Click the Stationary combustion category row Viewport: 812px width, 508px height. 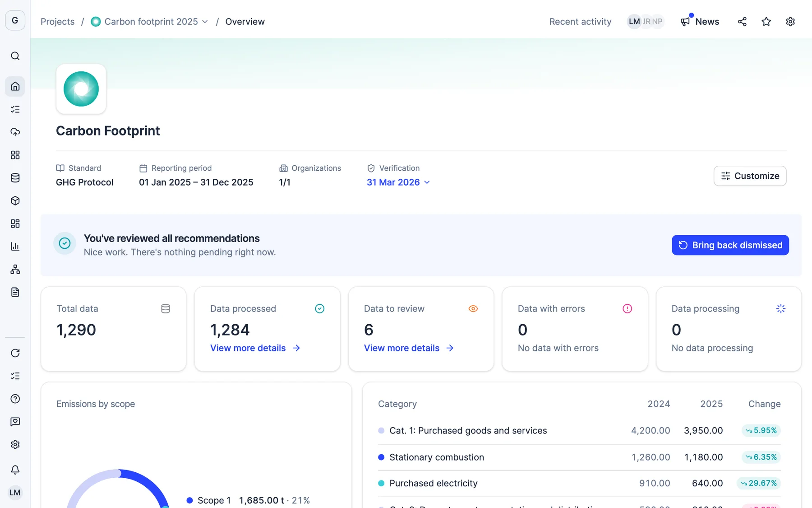tap(579, 457)
